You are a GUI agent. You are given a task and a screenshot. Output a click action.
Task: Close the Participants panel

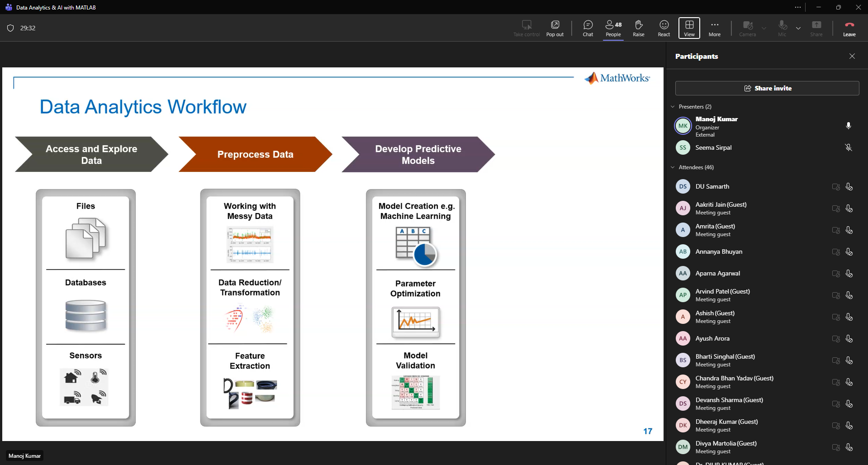(x=852, y=56)
